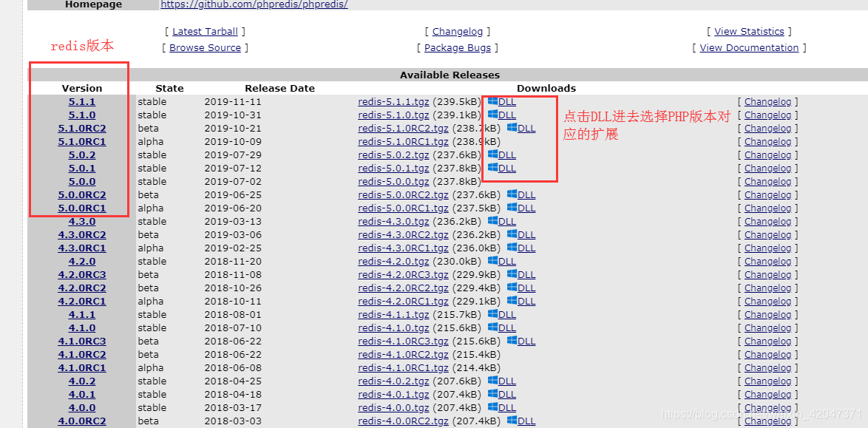This screenshot has height=428, width=868.
Task: Click Windows icon beside redis-4.3.0 DLL
Action: click(x=492, y=221)
